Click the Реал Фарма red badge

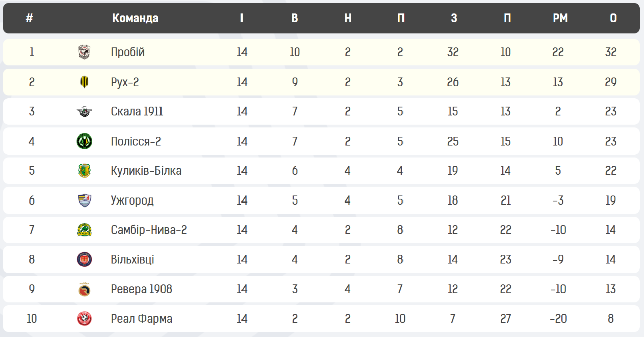point(85,319)
